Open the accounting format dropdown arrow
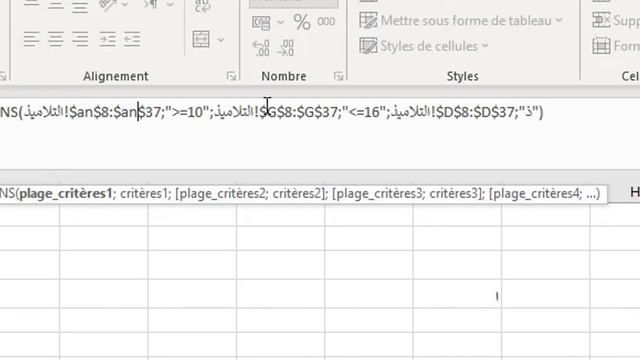Image resolution: width=640 pixels, height=360 pixels. [x=280, y=22]
